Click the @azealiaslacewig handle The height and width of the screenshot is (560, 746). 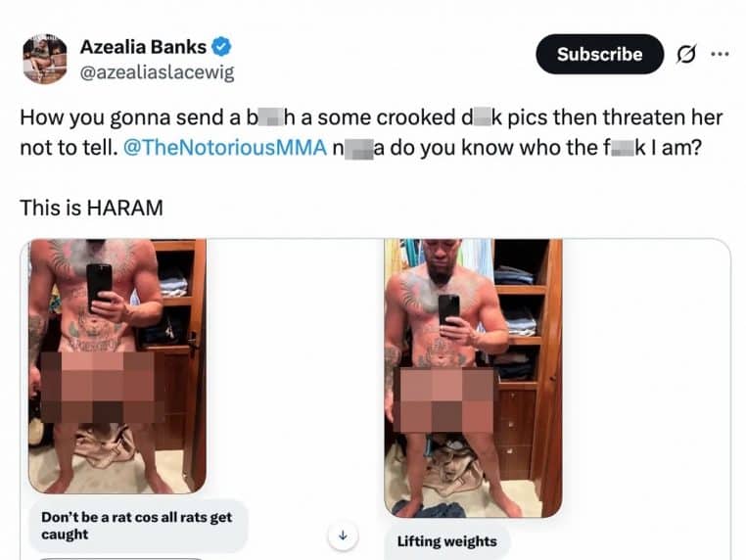[x=157, y=72]
